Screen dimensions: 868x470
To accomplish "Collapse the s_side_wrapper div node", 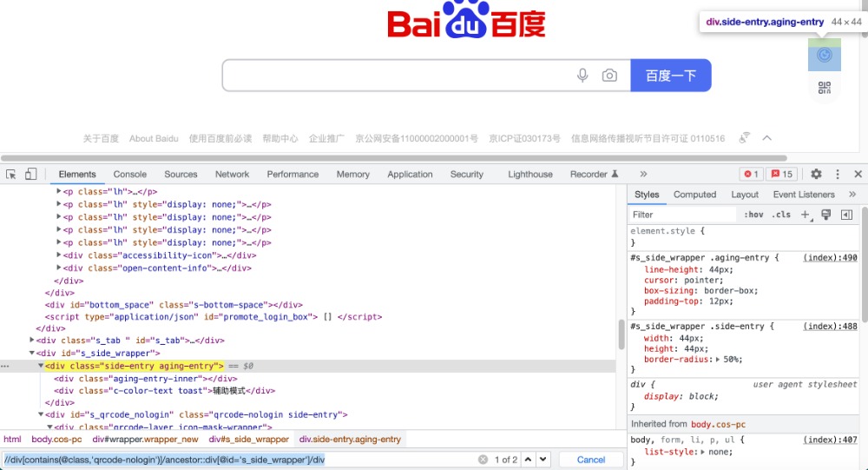I will pyautogui.click(x=32, y=353).
